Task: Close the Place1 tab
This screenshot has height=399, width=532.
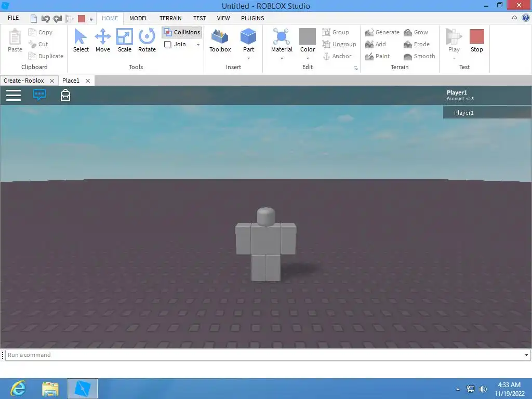Action: tap(87, 81)
